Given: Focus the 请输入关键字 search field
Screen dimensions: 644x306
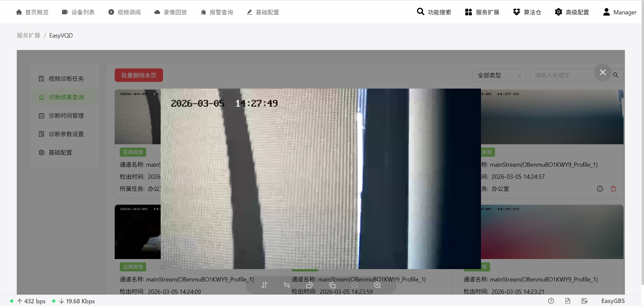Looking at the screenshot, I should click(x=569, y=75).
